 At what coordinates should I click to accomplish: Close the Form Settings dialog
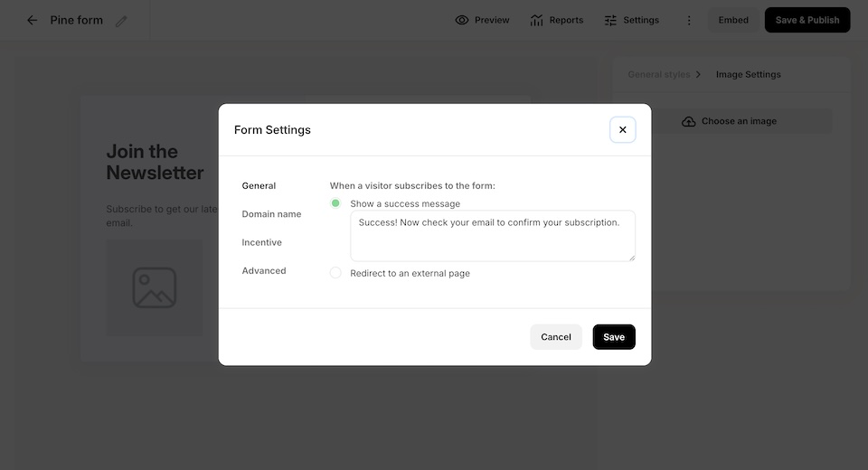(622, 130)
